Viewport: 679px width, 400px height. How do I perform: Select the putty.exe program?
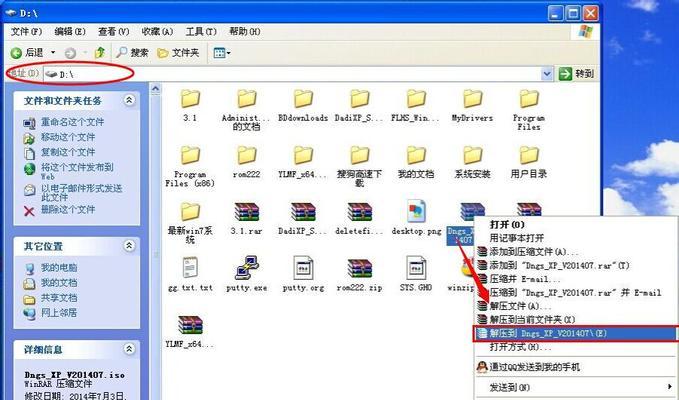246,274
